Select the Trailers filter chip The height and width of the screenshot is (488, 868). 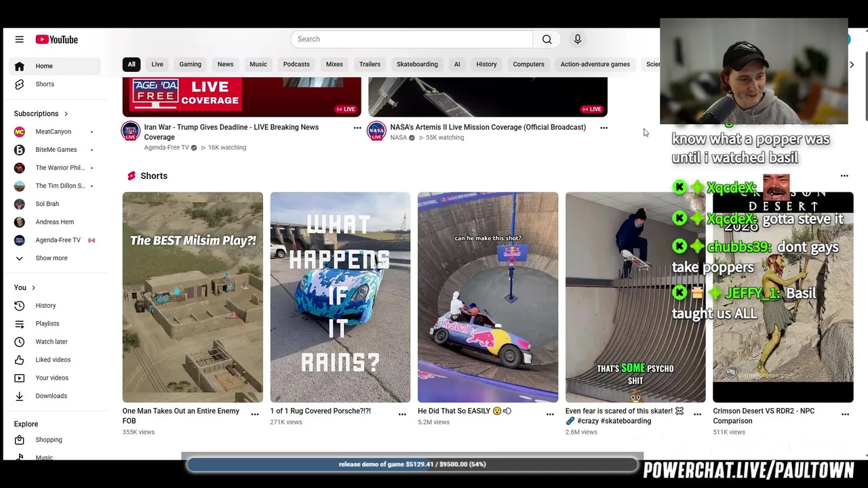[370, 64]
